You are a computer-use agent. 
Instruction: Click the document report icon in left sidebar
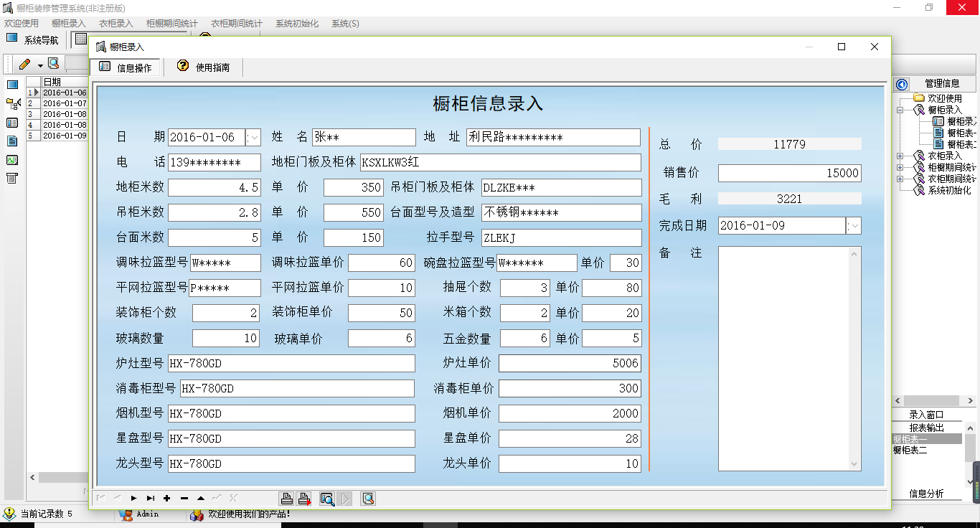pos(12,141)
